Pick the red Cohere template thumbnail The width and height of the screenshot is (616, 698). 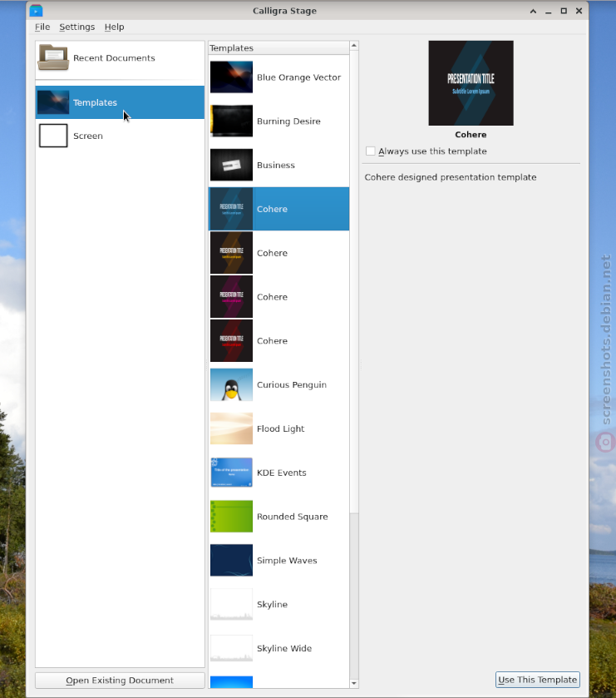pyautogui.click(x=231, y=341)
